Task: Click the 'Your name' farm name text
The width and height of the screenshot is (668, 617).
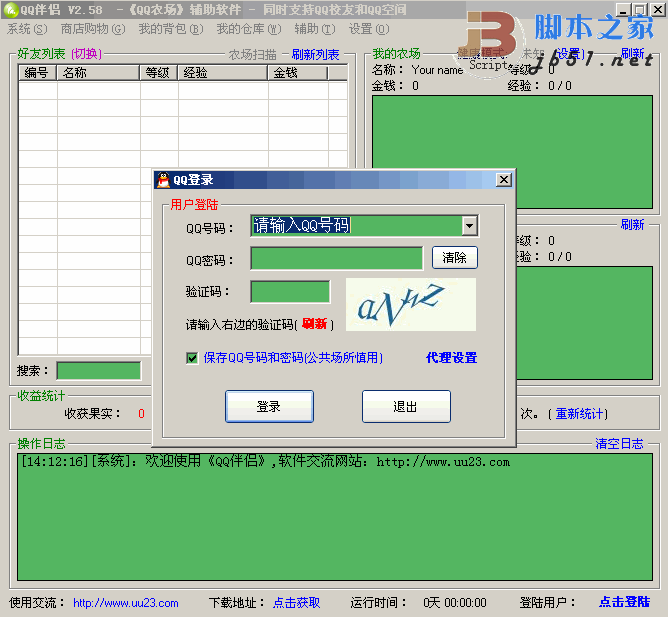Action: click(x=438, y=70)
